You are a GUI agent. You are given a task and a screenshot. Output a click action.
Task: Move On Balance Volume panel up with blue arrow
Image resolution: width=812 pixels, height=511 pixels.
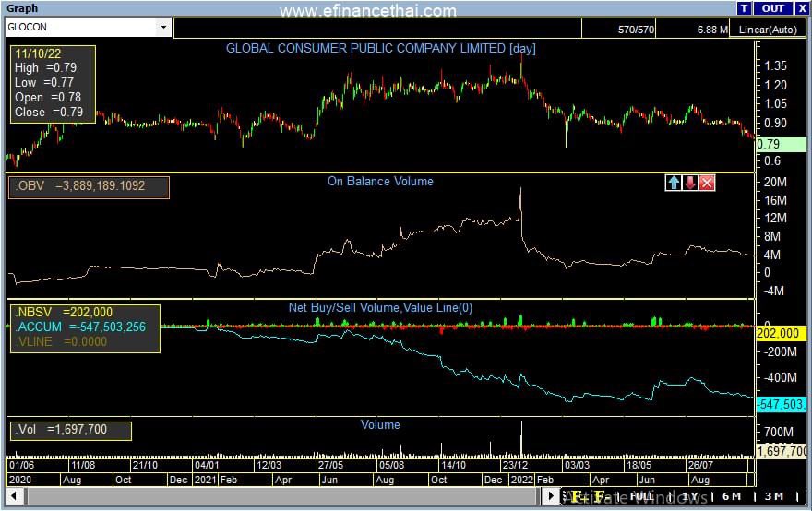pyautogui.click(x=674, y=183)
